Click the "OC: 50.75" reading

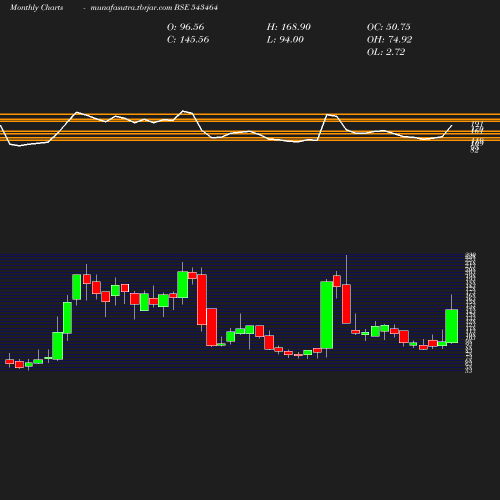[x=389, y=27]
